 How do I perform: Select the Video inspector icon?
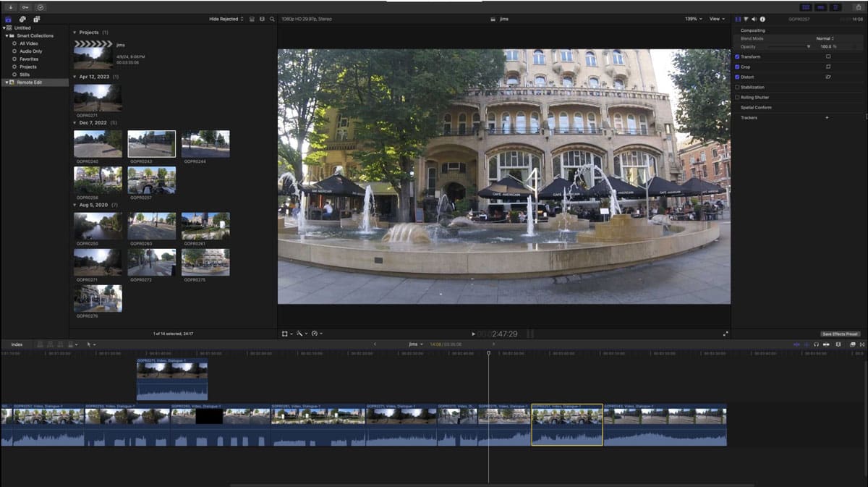pyautogui.click(x=738, y=19)
